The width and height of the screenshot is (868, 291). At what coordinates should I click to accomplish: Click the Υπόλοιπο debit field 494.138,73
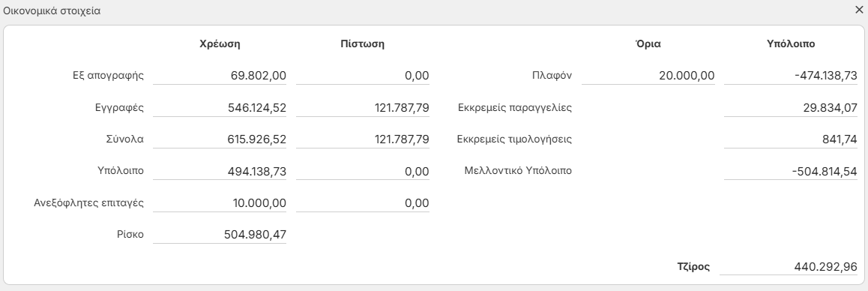220,171
